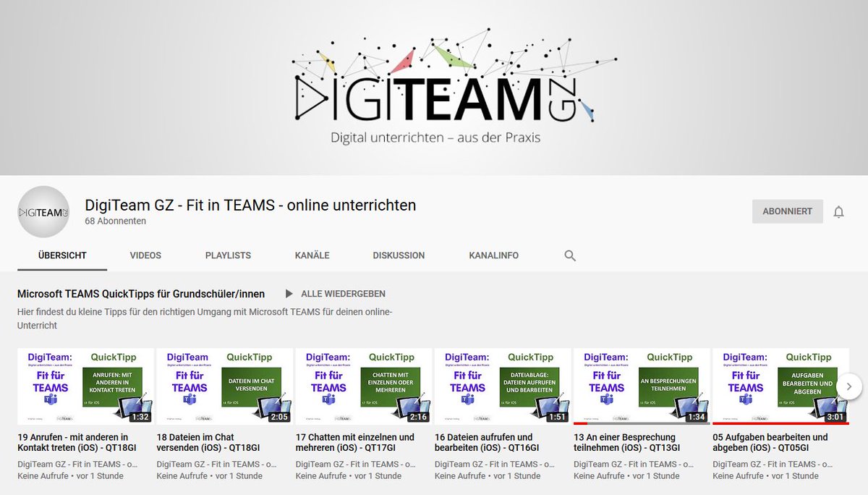This screenshot has width=868, height=495.
Task: Switch to the Übersicht tab
Action: 62,255
